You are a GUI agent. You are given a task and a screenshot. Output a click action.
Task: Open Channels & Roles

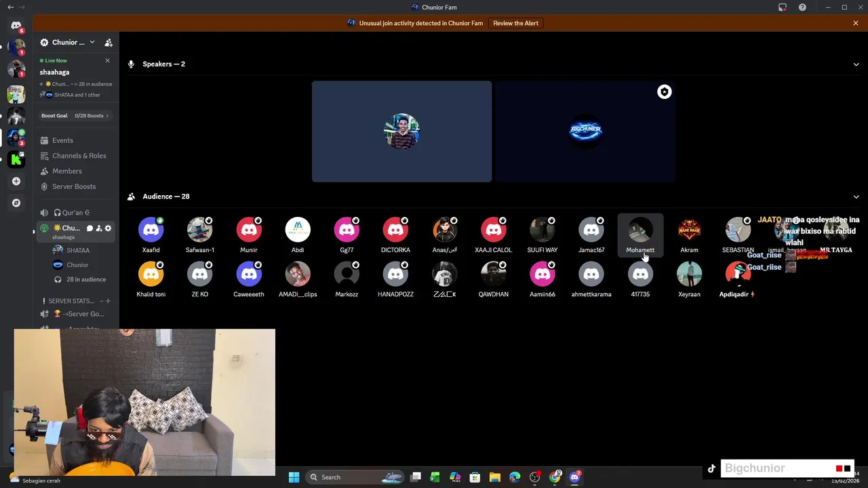coord(76,156)
